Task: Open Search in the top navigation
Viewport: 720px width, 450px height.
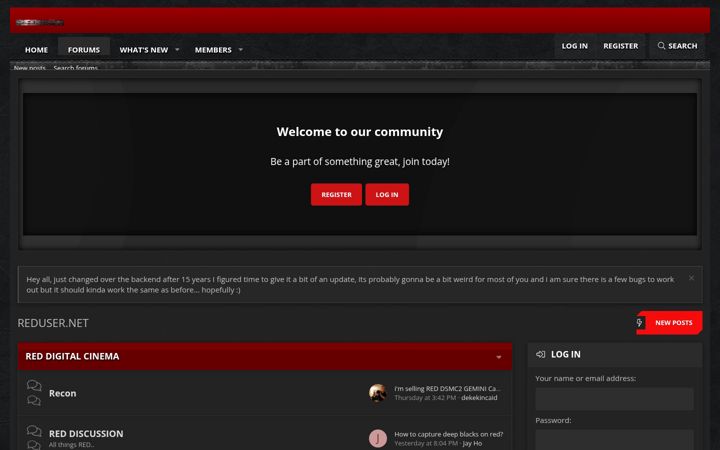Action: 677,46
